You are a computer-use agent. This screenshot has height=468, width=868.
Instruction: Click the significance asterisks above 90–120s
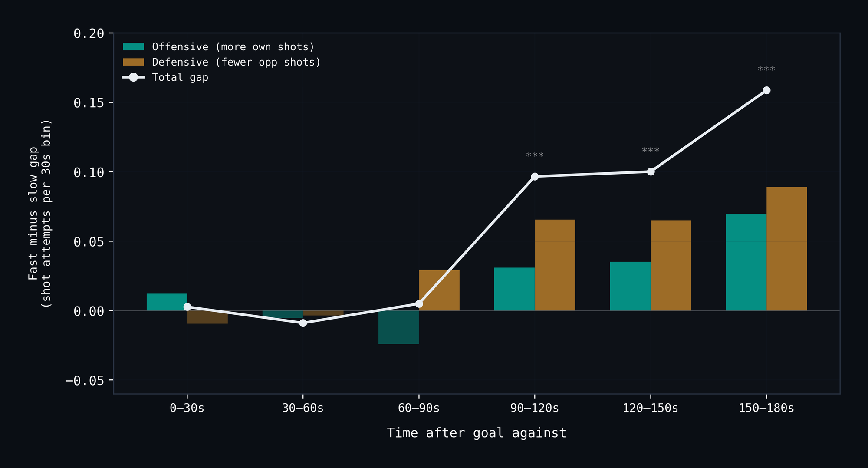tap(535, 155)
